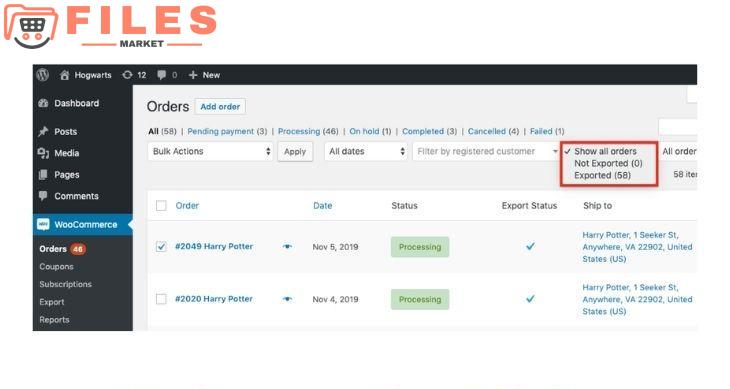This screenshot has height=389, width=730.
Task: Preview order #2020 with eye icon
Action: [x=287, y=299]
